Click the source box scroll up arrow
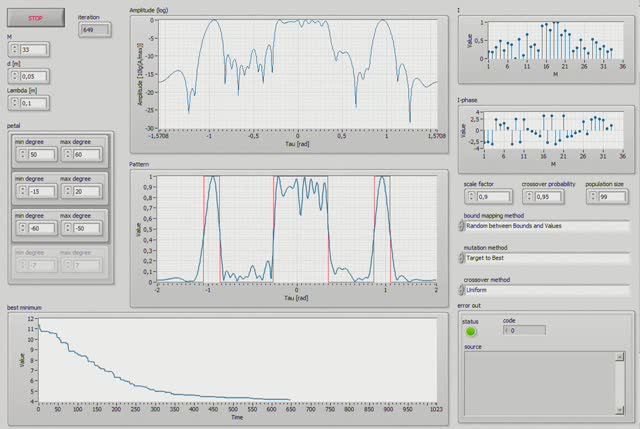Screen dimensions: 640x429 click(x=620, y=357)
